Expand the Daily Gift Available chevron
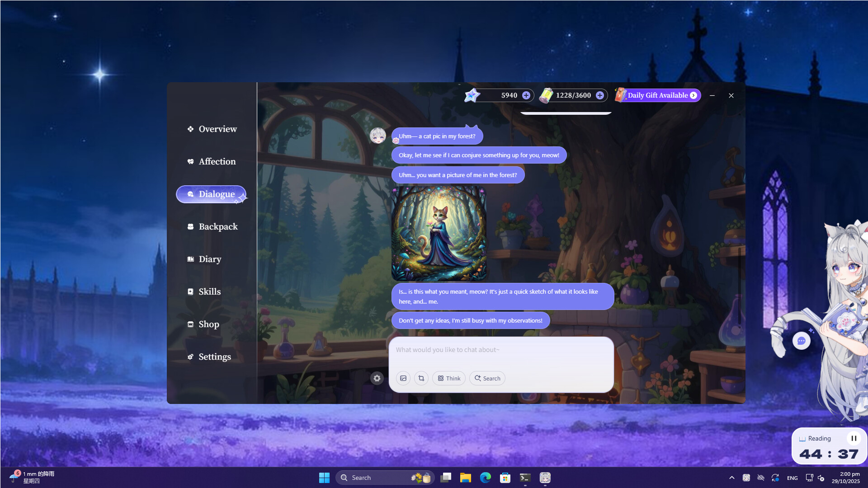This screenshot has height=488, width=868. point(693,95)
